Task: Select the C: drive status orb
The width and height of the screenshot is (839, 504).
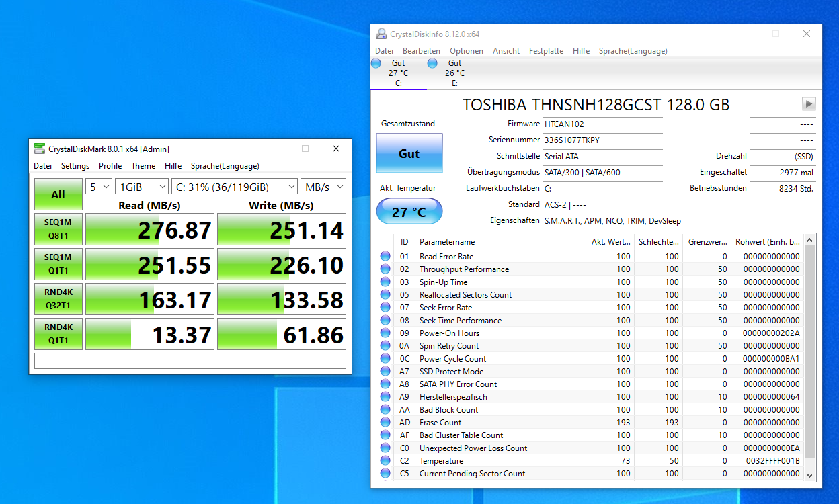Action: coord(376,63)
